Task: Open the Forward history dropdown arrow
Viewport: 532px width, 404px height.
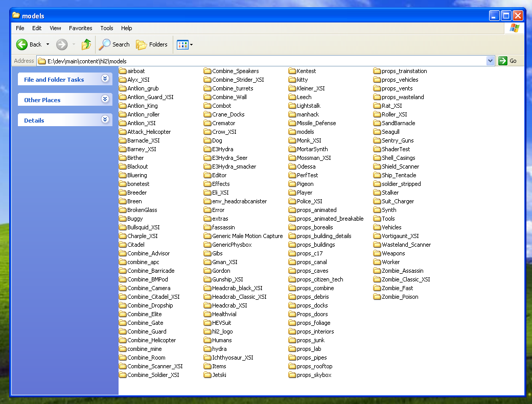Action: 74,44
